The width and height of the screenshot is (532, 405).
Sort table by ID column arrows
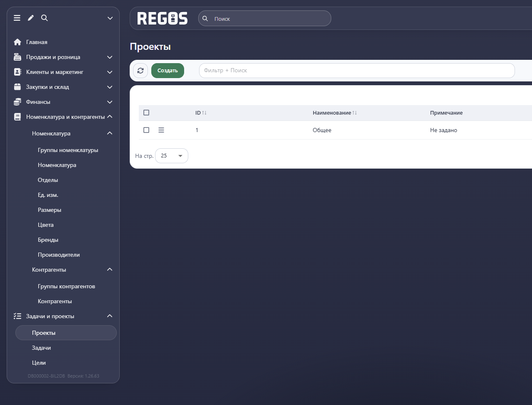coord(204,113)
